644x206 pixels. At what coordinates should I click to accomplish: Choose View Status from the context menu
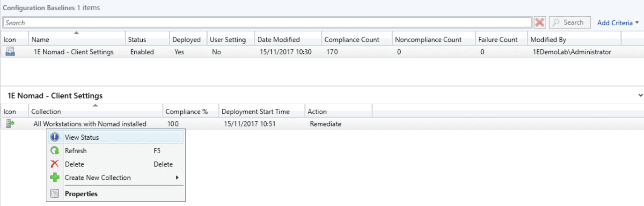[115, 137]
